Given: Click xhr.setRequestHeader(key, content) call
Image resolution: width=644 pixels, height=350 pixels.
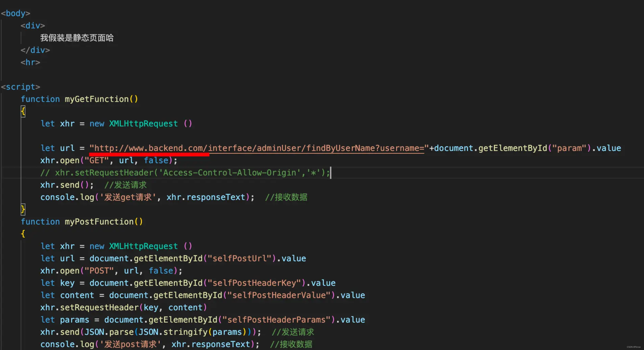Looking at the screenshot, I should coord(124,307).
